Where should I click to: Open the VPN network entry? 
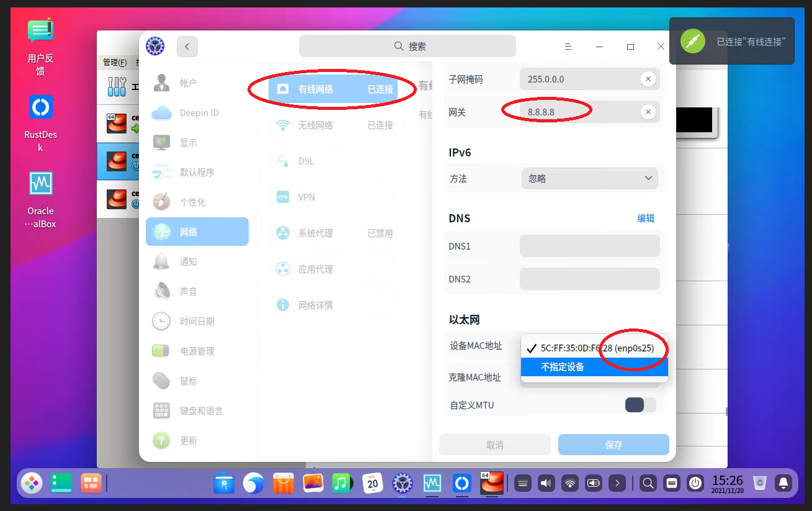(x=334, y=197)
